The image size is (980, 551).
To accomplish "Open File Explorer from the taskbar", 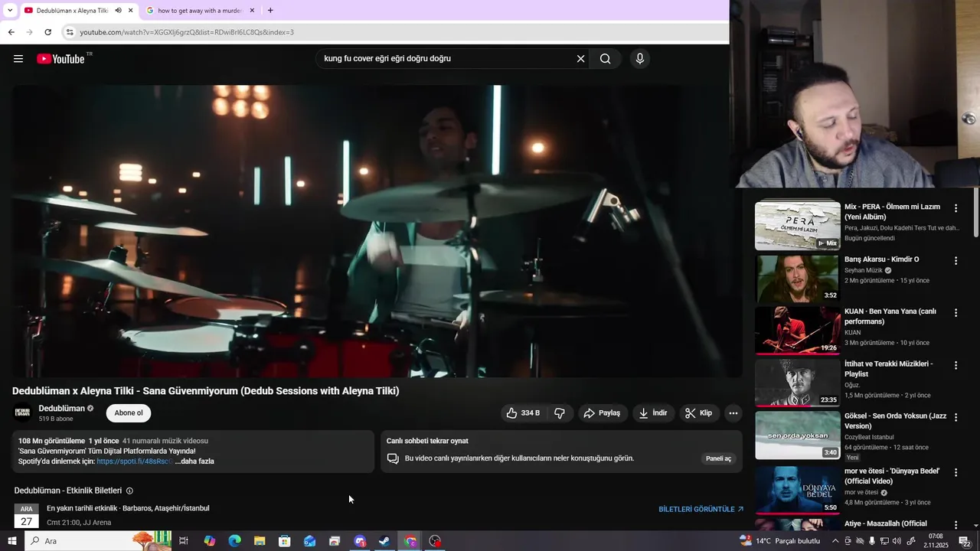I will click(260, 541).
